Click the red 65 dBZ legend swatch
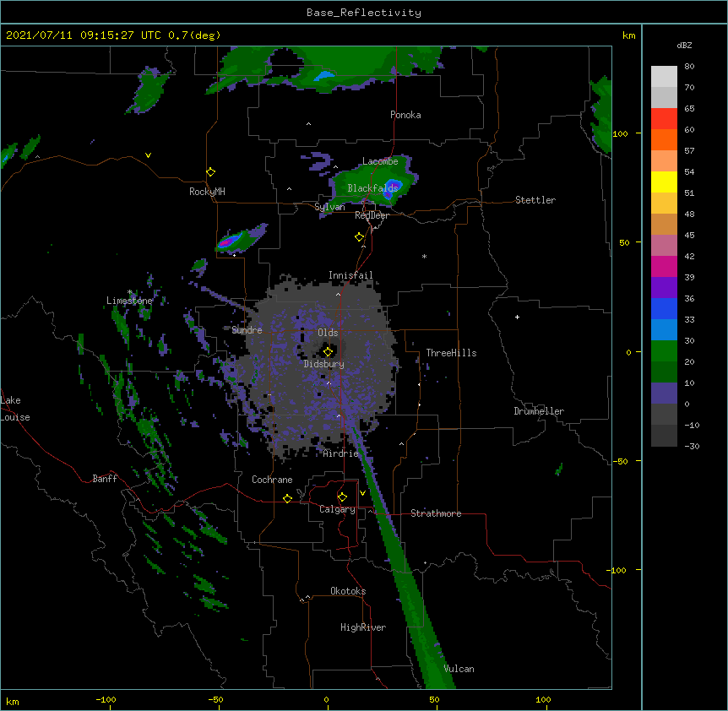This screenshot has height=711, width=728. pyautogui.click(x=664, y=118)
